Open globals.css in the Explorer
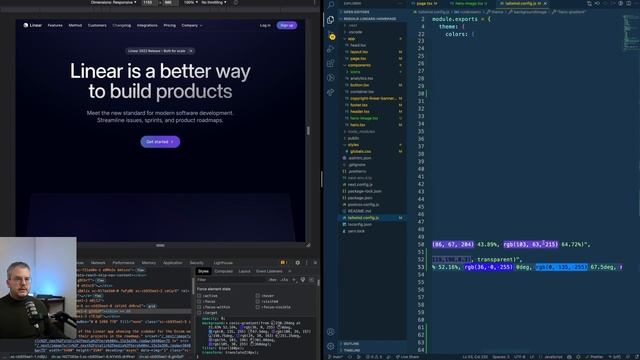This screenshot has width=640, height=360. click(x=361, y=151)
